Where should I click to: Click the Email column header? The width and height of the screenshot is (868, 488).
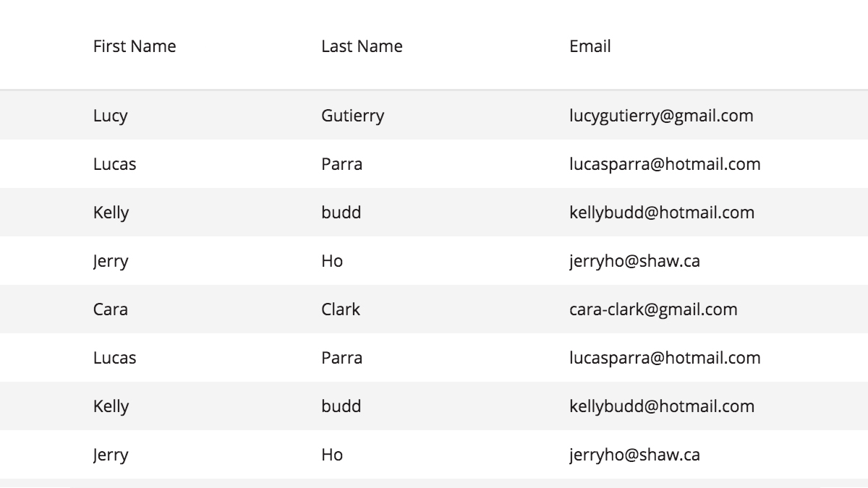[590, 46]
